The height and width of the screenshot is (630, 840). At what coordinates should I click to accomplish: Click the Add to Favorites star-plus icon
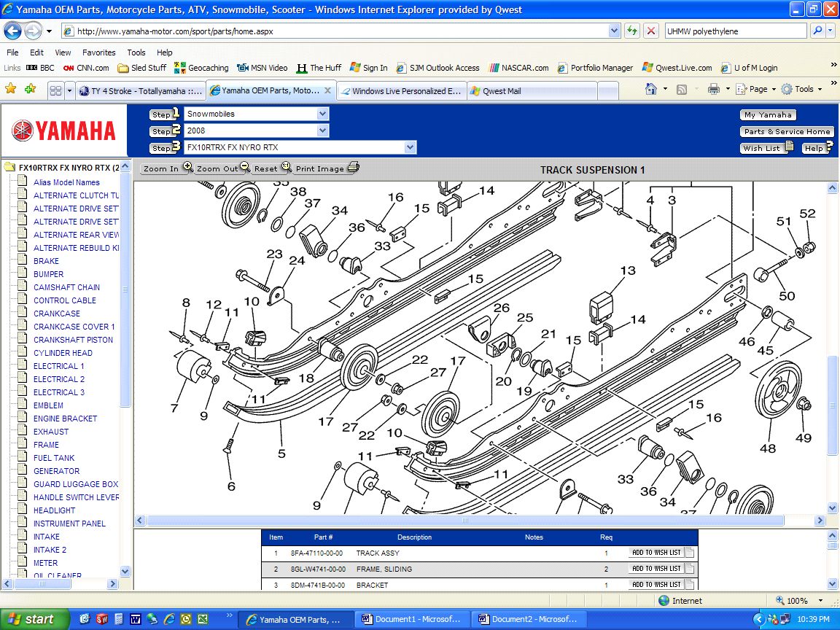pyautogui.click(x=30, y=90)
